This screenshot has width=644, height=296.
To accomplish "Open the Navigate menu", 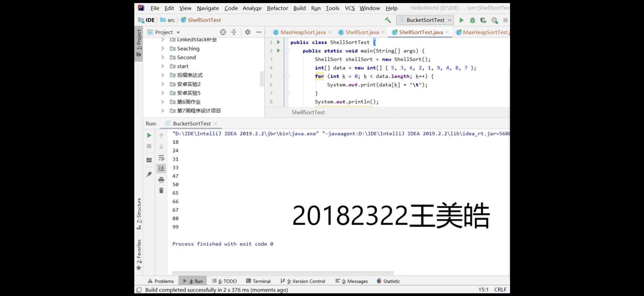I will click(x=208, y=8).
